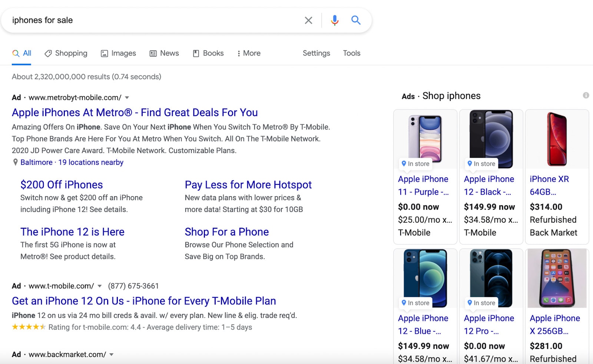Open the Shop For a Phone sitelink
The image size is (593, 364).
227,232
